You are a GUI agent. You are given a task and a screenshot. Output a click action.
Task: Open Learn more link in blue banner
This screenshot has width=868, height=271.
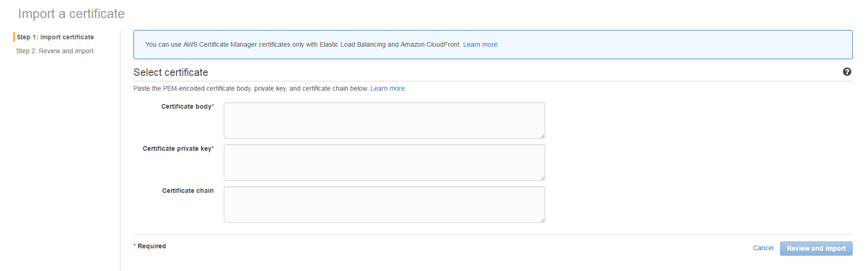(x=481, y=44)
